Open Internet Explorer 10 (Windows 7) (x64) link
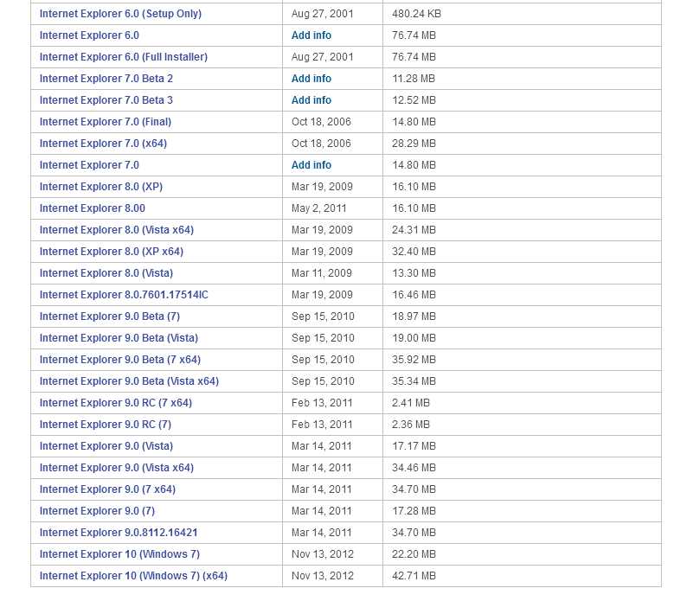700x601 pixels. (133, 577)
